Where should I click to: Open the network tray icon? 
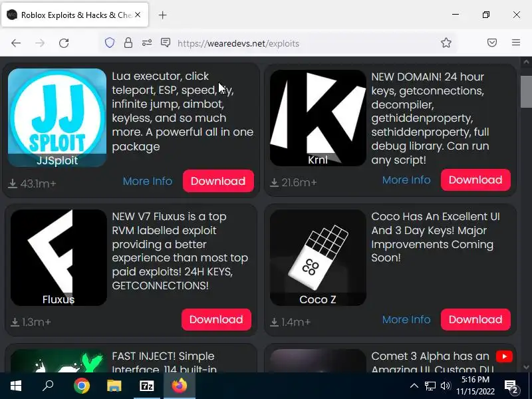click(x=430, y=386)
